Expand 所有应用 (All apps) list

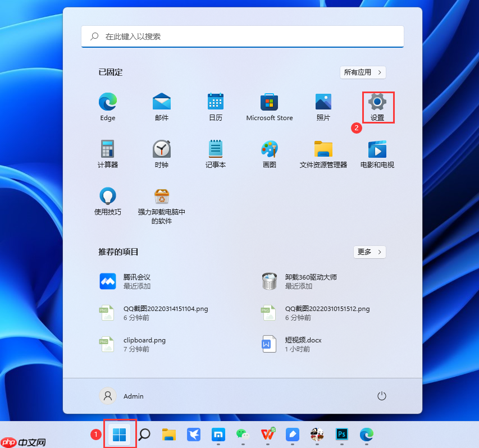click(362, 72)
